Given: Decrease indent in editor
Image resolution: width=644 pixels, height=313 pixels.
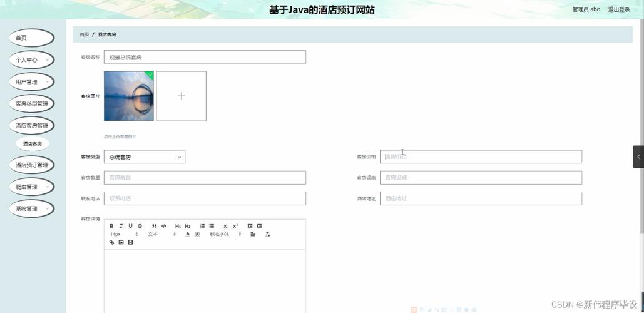Looking at the screenshot, I should pyautogui.click(x=250, y=226).
